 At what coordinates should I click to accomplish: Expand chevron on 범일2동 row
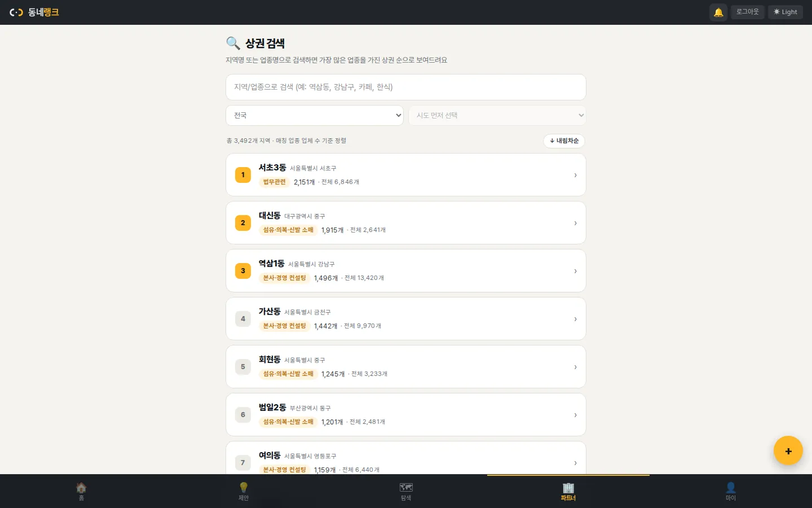pos(575,415)
